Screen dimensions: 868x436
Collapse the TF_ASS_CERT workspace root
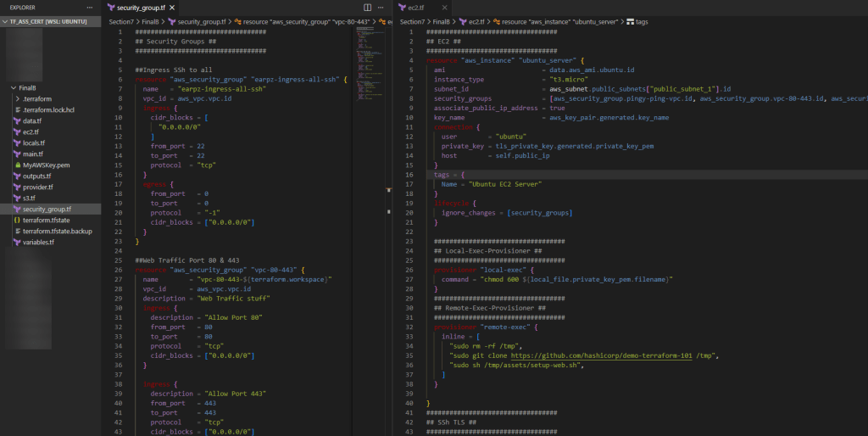click(x=47, y=21)
